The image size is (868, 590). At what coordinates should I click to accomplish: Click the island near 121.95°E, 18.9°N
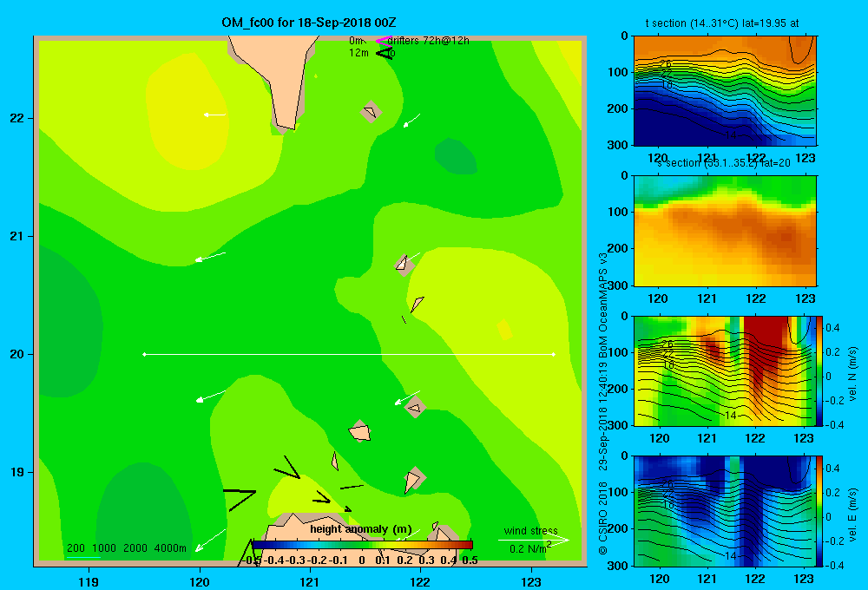click(414, 480)
